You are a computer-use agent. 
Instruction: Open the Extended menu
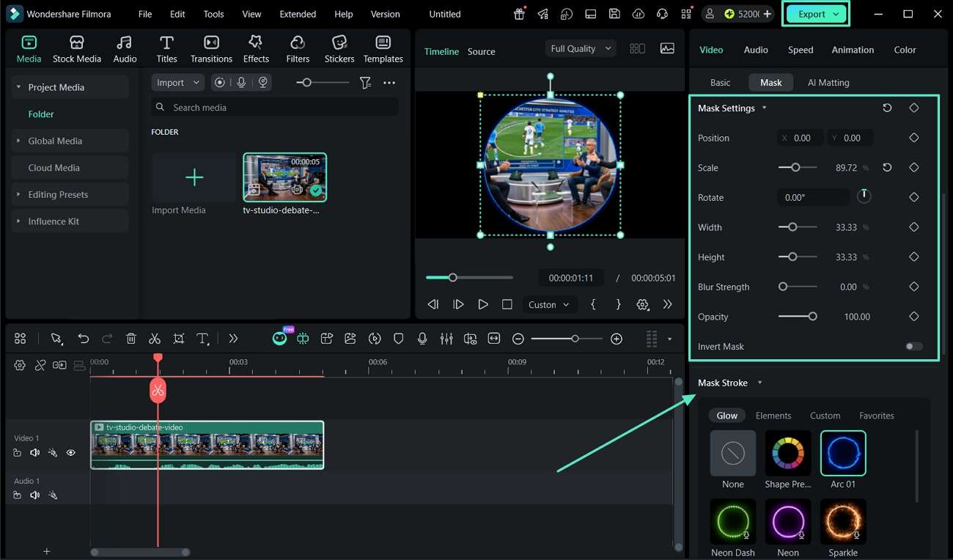pos(298,14)
